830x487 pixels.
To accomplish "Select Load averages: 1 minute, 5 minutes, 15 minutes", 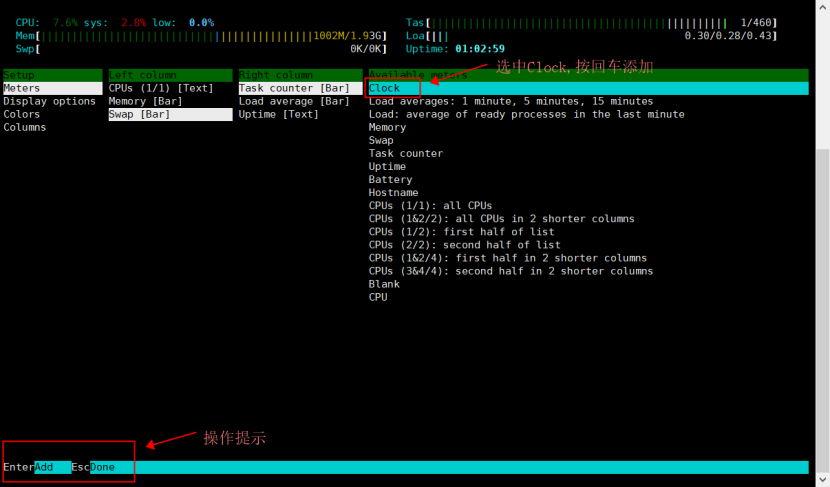I will point(511,101).
